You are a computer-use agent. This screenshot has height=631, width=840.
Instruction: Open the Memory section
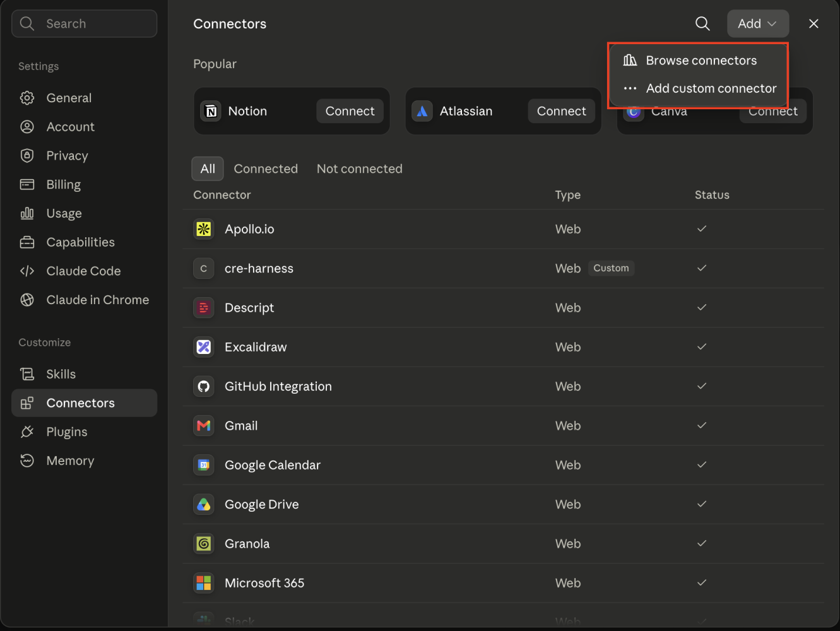click(x=85, y=461)
